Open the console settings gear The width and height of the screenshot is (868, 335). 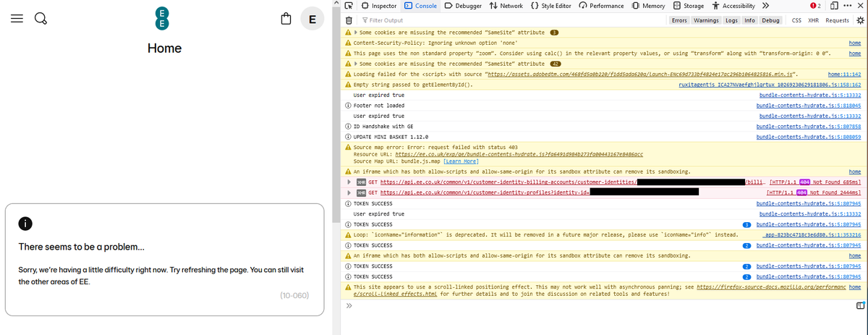click(860, 20)
